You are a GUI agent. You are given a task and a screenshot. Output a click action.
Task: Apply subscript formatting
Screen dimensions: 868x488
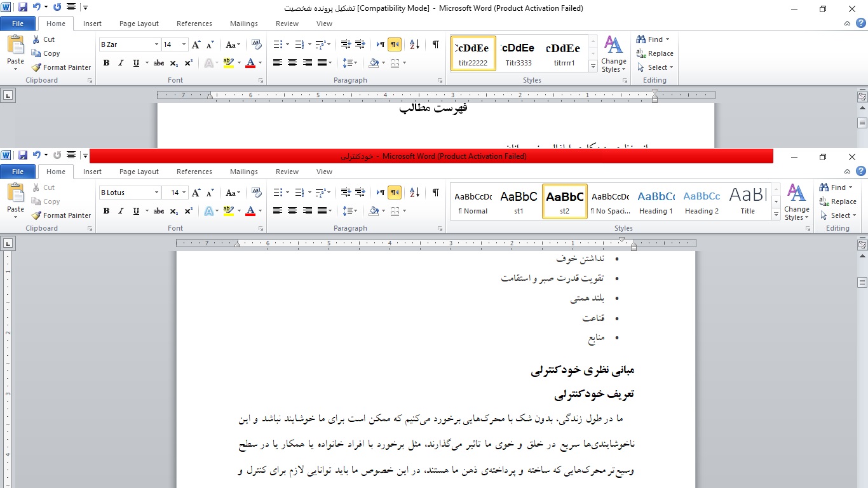point(173,211)
